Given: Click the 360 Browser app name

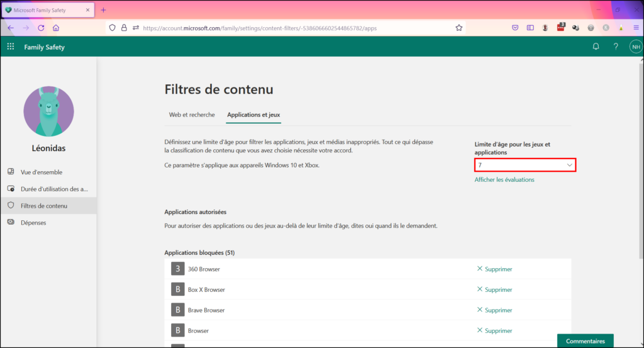Looking at the screenshot, I should [204, 269].
